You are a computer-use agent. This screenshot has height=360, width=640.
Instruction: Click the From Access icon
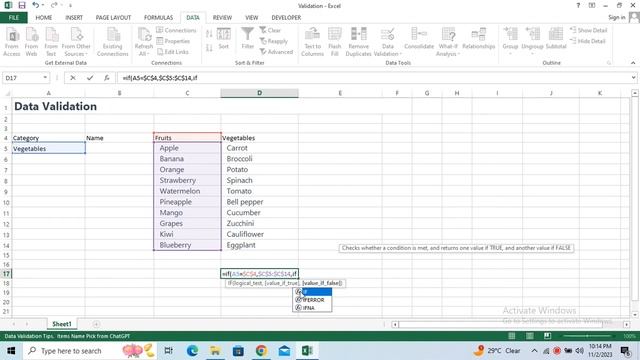(x=12, y=42)
